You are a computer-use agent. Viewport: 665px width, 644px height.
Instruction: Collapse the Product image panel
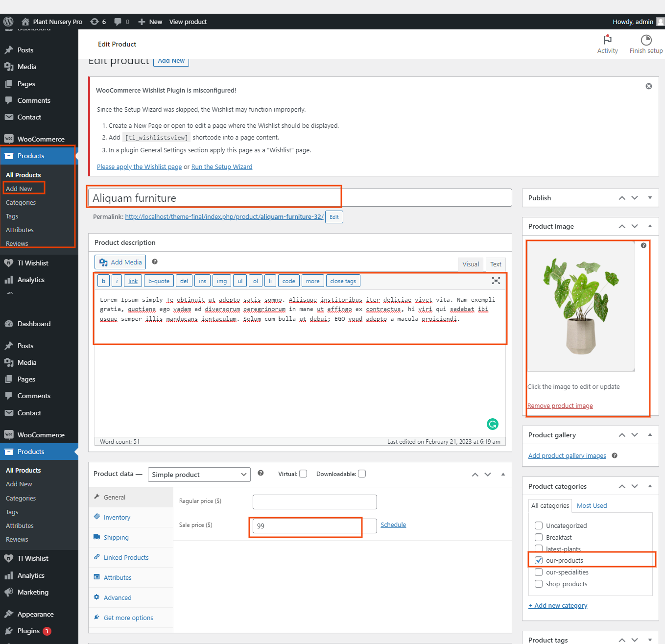pyautogui.click(x=650, y=226)
